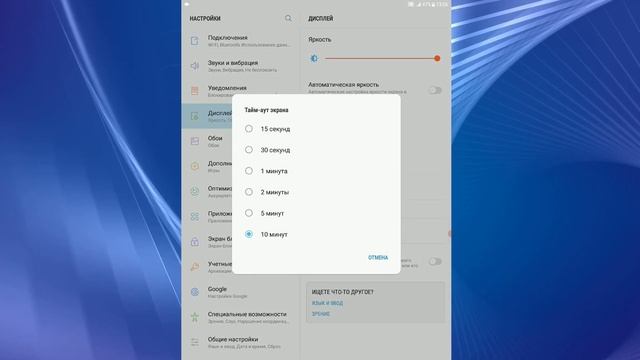The height and width of the screenshot is (360, 640).
Task: Click the Wallpapers (Обои) icon
Action: (x=195, y=141)
